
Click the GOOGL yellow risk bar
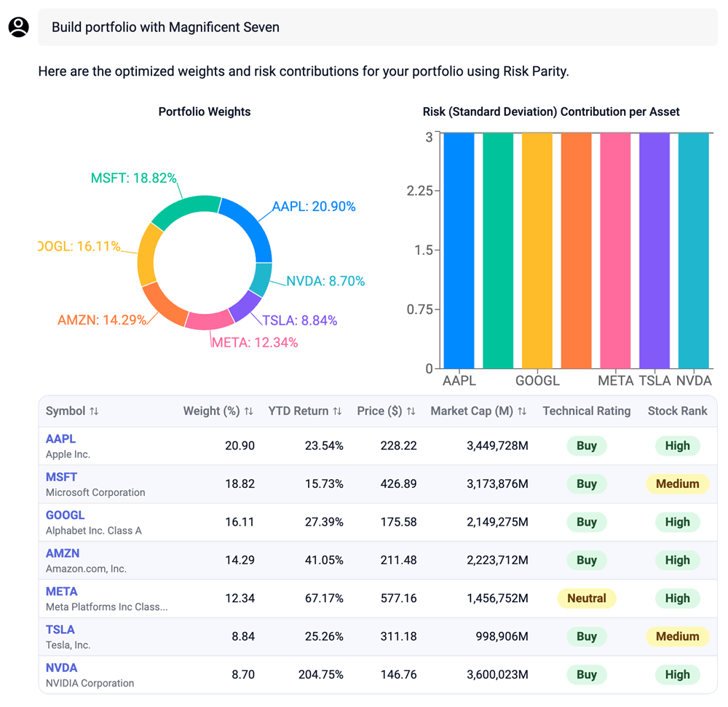[537, 250]
